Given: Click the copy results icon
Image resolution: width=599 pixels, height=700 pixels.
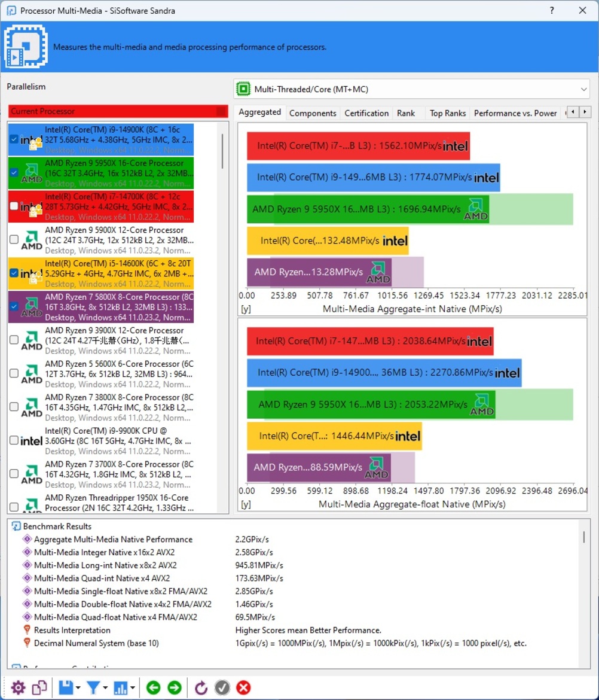Looking at the screenshot, I should click(x=39, y=687).
